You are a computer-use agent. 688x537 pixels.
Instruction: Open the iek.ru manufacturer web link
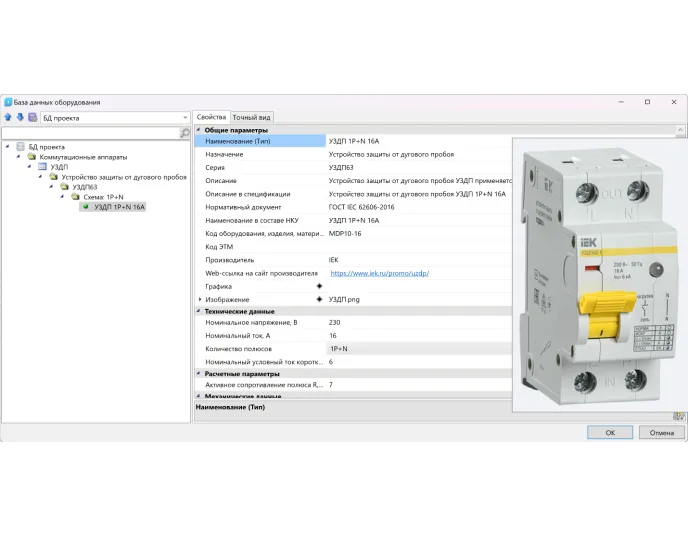(379, 273)
